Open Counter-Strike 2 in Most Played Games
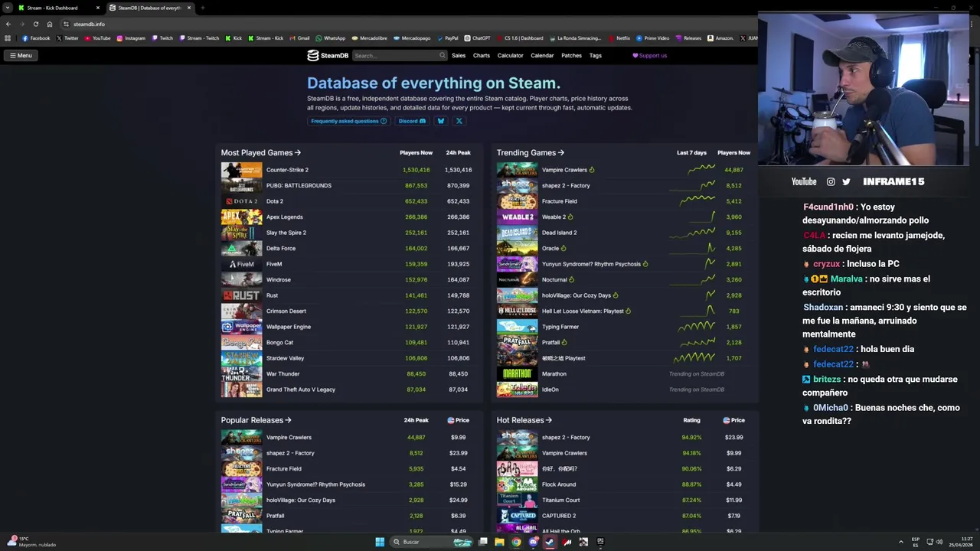 click(287, 170)
